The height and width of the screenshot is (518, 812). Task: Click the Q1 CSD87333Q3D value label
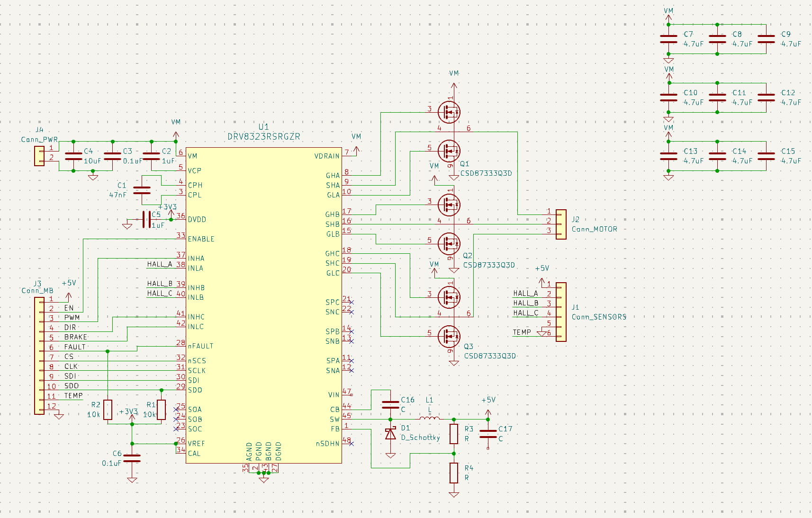click(486, 173)
